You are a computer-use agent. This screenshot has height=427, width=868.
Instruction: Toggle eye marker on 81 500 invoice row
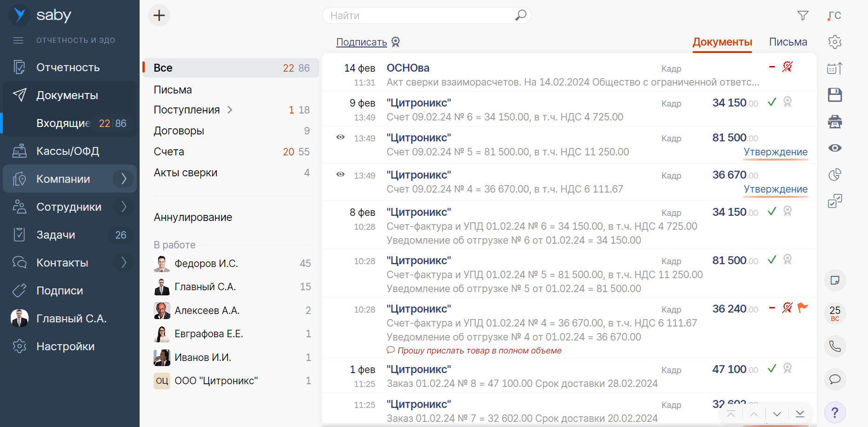click(x=341, y=137)
